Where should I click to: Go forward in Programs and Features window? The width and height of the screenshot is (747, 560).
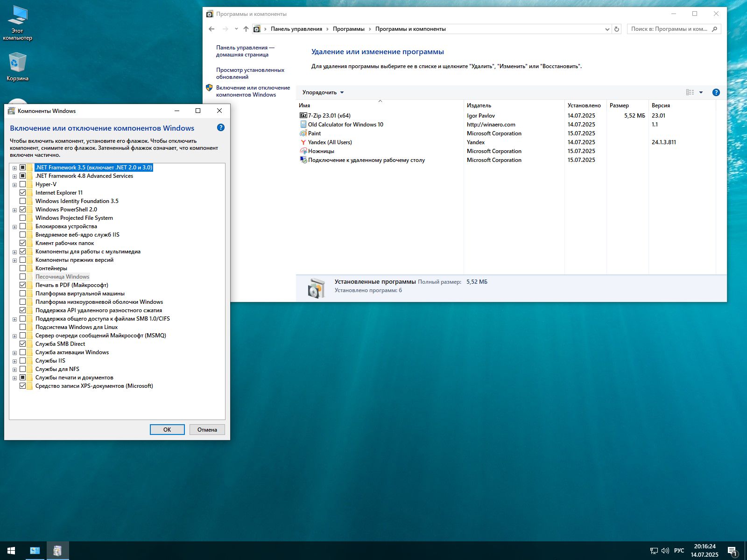(x=226, y=29)
